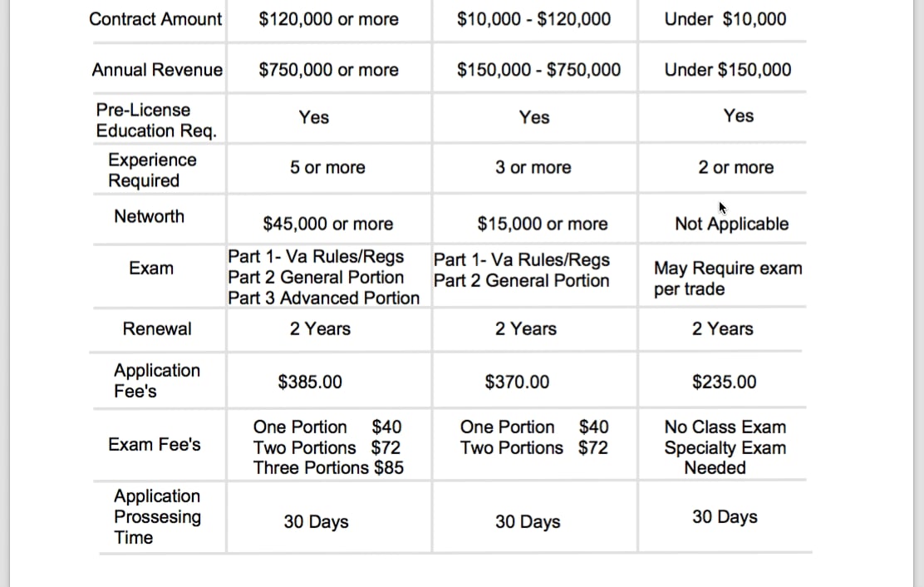Select the 5 or more experience cell
The height and width of the screenshot is (587, 924).
[327, 167]
